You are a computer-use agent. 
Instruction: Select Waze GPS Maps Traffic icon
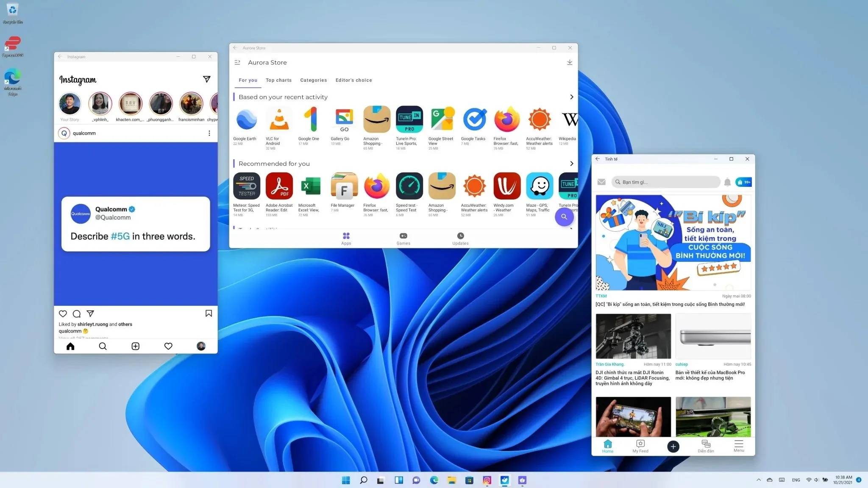point(539,185)
